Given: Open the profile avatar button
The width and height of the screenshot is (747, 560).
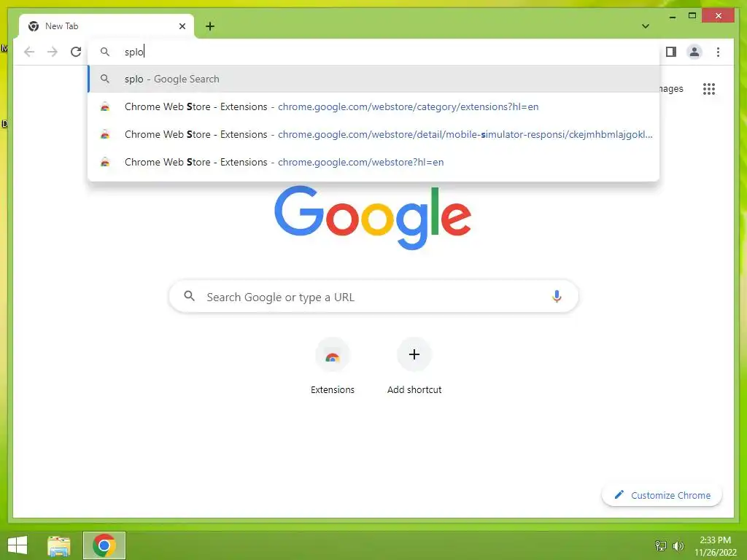Looking at the screenshot, I should click(694, 52).
